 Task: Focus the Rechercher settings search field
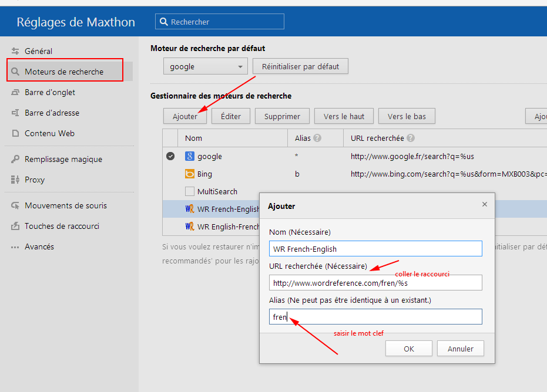(219, 22)
